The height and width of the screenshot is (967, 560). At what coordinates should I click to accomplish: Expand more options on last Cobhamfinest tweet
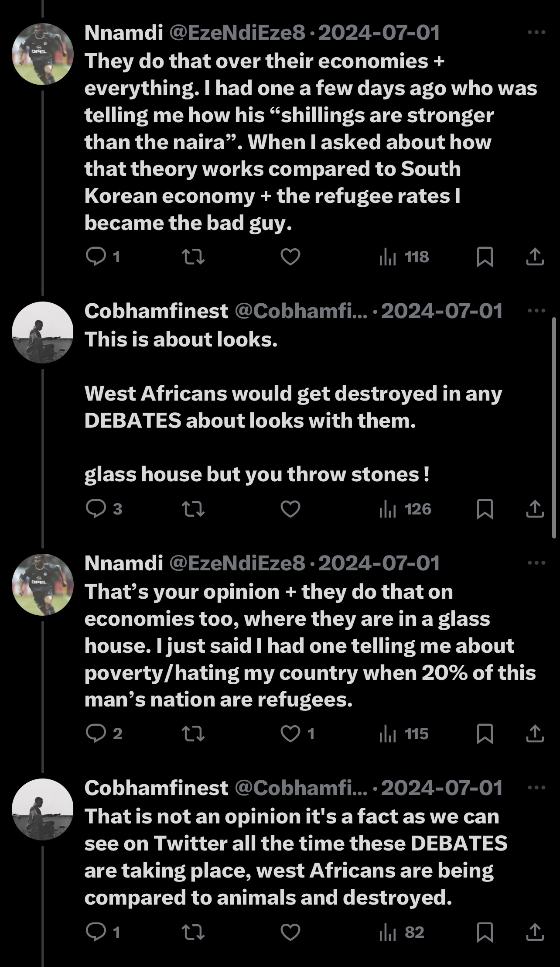pos(536,788)
